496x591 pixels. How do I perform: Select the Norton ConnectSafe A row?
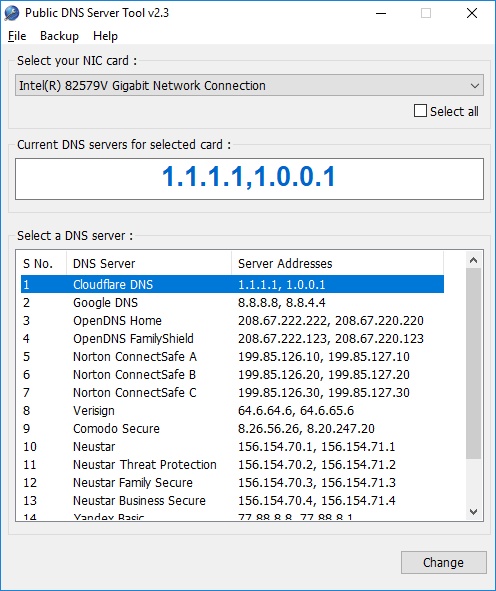point(232,357)
